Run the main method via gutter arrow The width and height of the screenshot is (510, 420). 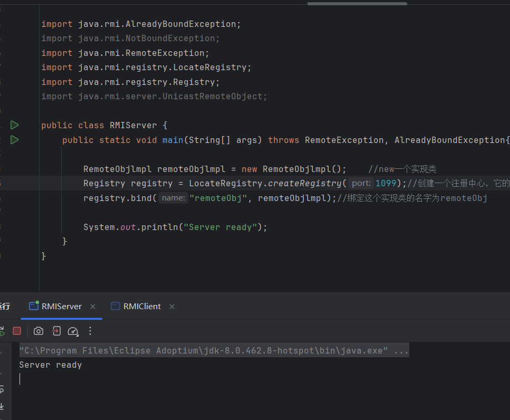pos(15,140)
